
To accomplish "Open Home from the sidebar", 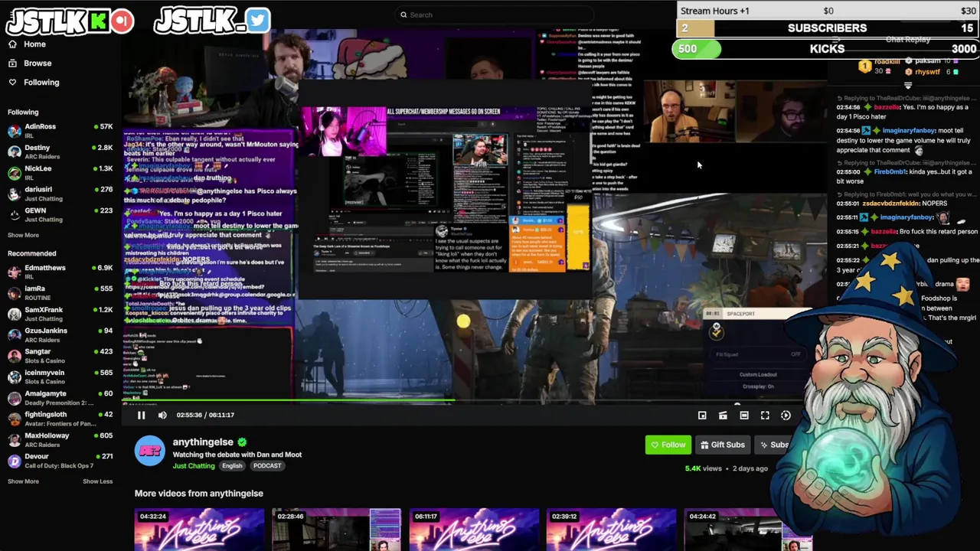I will tap(34, 44).
